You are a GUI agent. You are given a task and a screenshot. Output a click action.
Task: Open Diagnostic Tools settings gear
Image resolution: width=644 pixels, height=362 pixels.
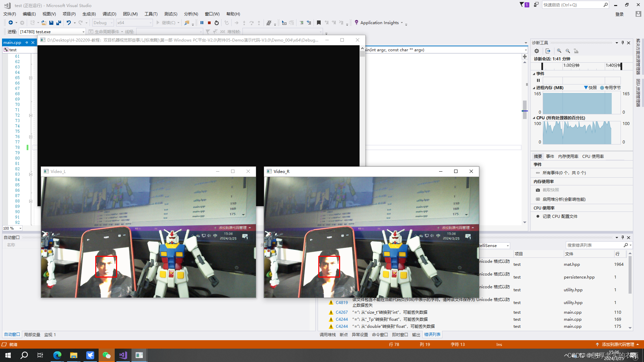537,51
